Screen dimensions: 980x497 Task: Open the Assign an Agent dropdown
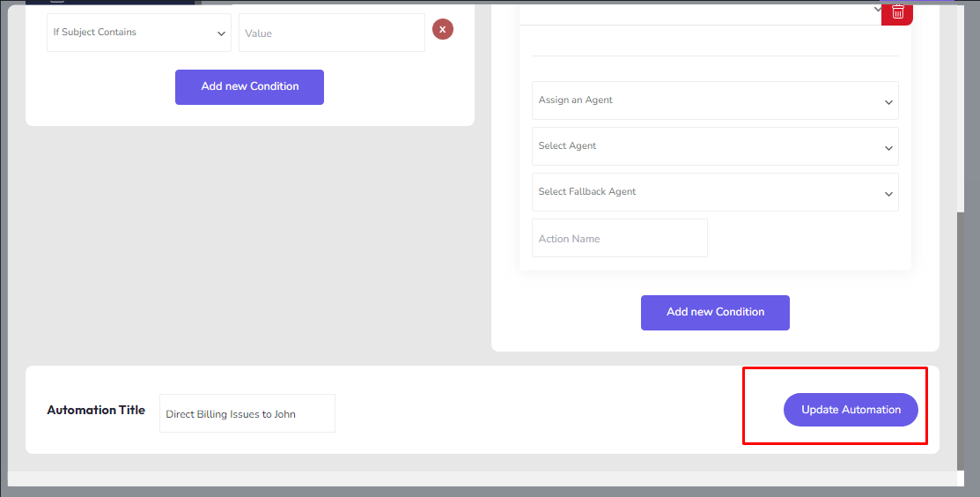715,100
